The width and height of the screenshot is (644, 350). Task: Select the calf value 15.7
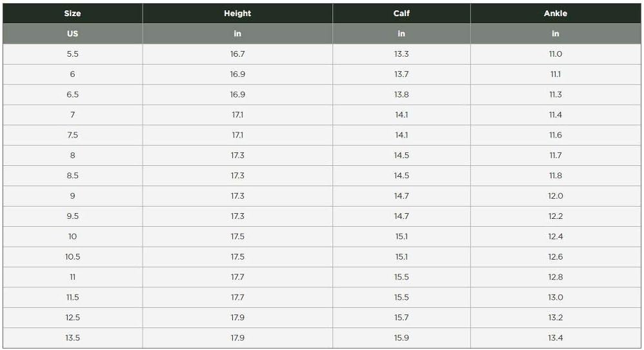(x=401, y=318)
